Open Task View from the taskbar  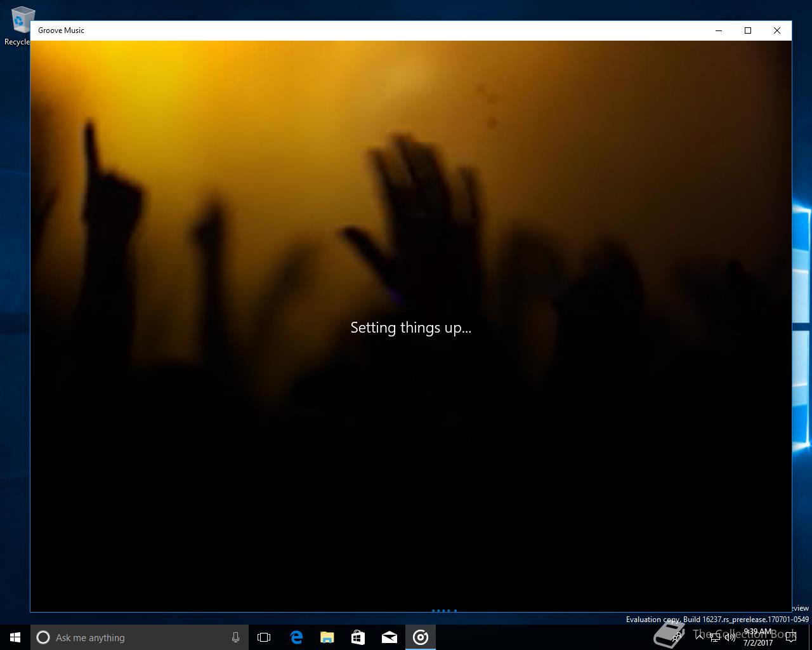(x=264, y=637)
